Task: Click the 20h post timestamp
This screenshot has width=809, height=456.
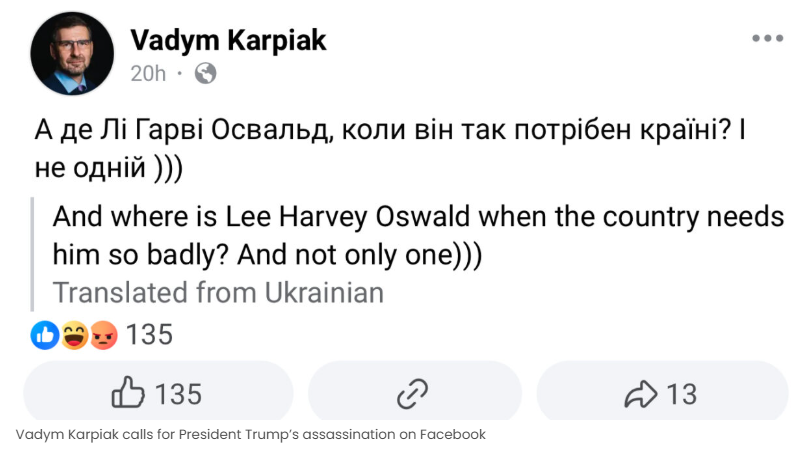Action: click(x=148, y=73)
